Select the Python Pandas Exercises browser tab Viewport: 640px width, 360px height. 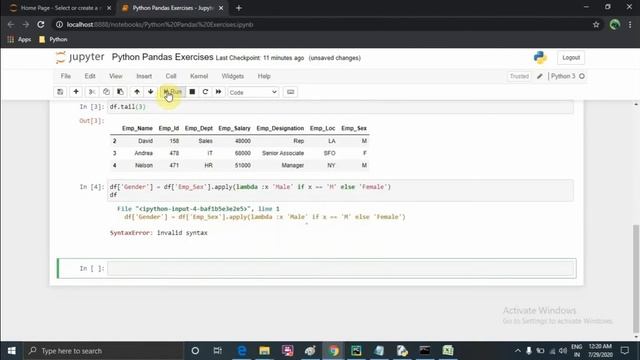coord(173,8)
